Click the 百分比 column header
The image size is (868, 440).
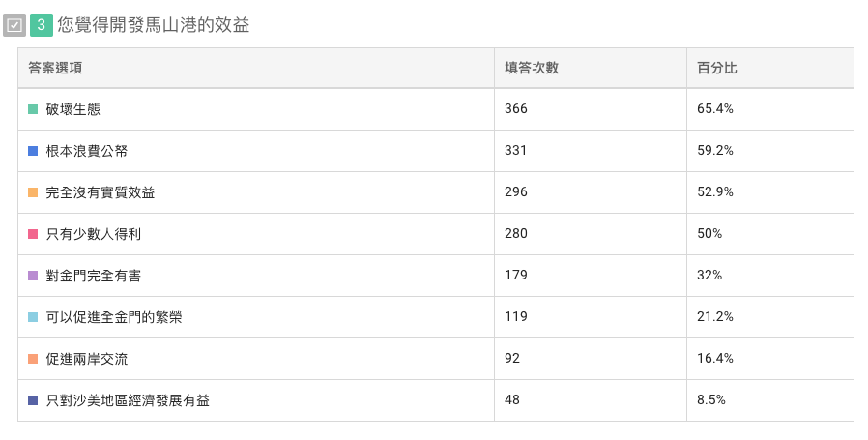coord(717,69)
